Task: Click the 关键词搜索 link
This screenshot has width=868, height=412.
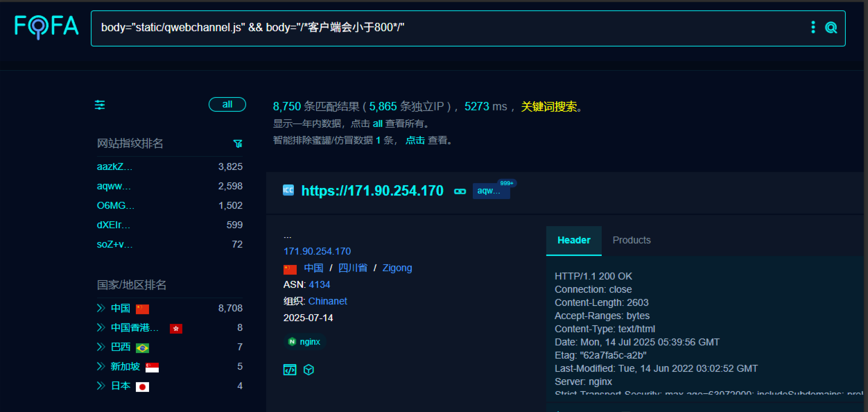Action: tap(549, 107)
